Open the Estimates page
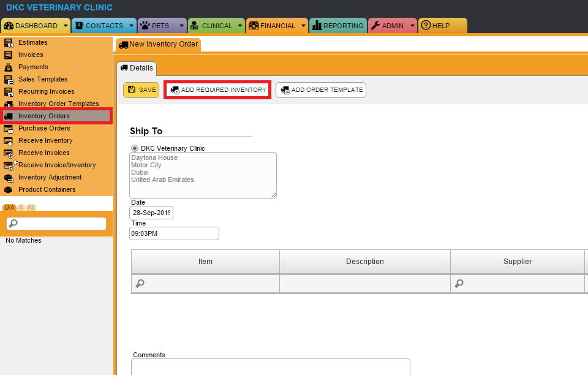The image size is (588, 375). [x=33, y=42]
